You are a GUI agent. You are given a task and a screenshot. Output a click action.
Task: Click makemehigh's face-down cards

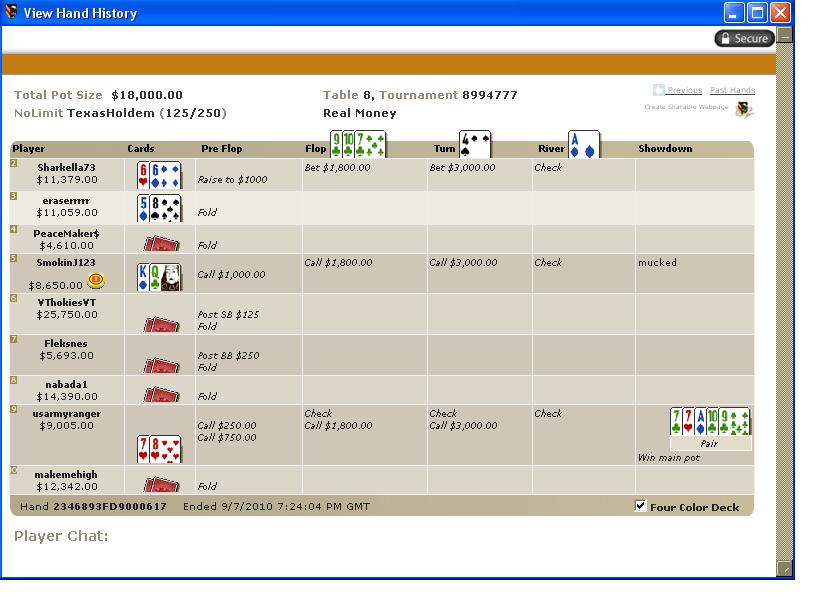161,484
